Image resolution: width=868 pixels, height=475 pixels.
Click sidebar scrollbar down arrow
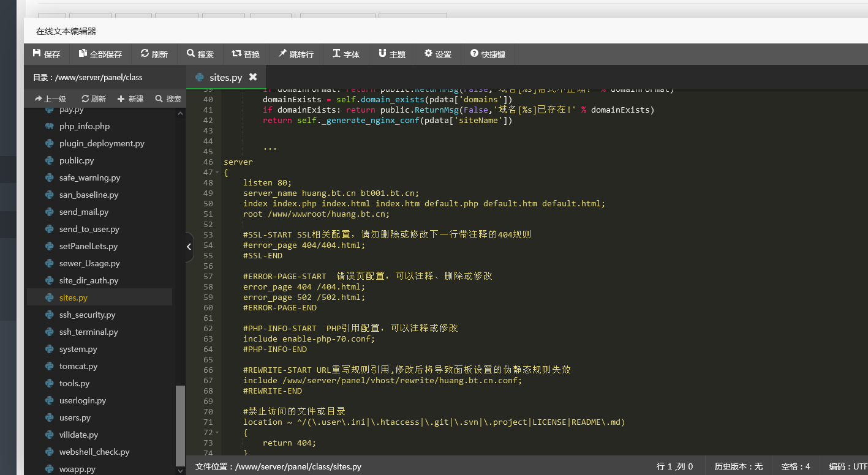point(180,471)
